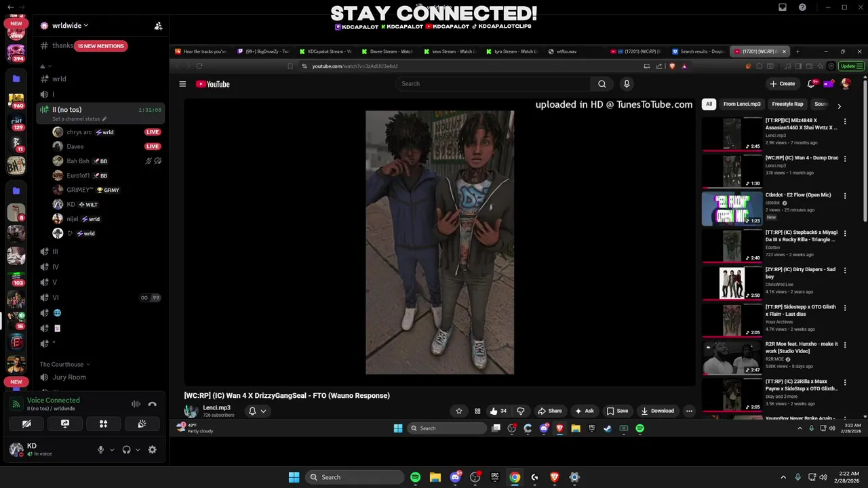Expand Discord microphone input options arrow
This screenshot has width=868, height=488.
112,449
